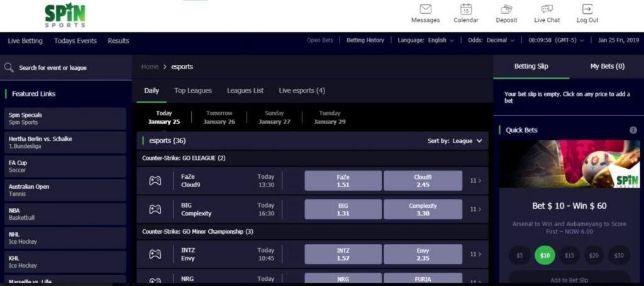
Task: Click the search magnifier icon
Action: point(8,67)
